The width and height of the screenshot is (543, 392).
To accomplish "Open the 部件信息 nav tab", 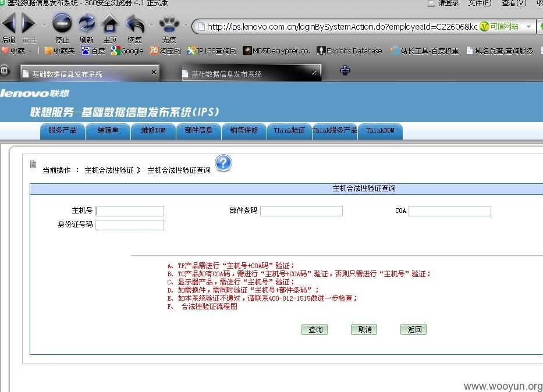I will pyautogui.click(x=198, y=131).
